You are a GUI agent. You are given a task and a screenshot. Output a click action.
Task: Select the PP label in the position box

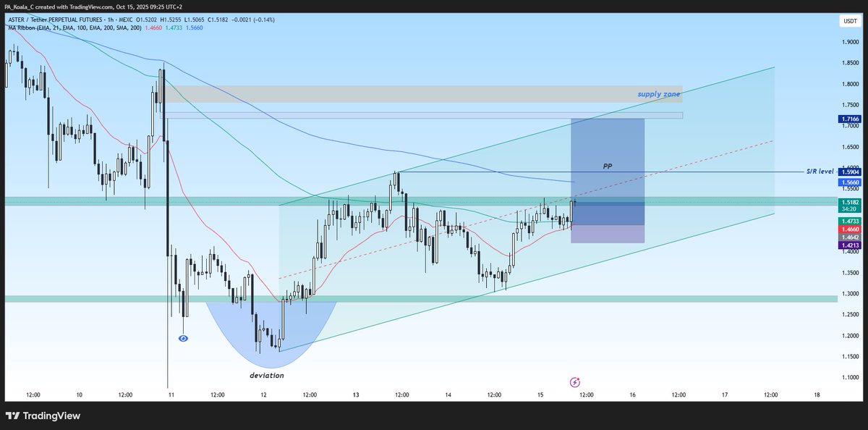608,166
